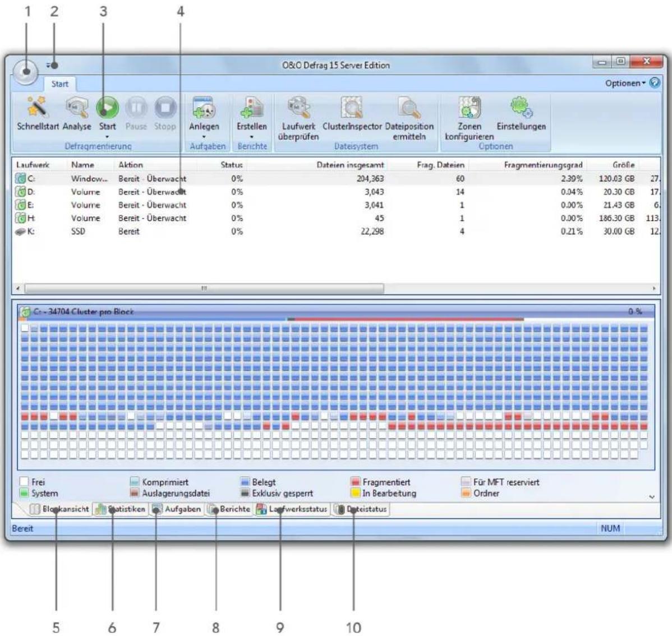Select the K: SSD drive icon

coord(21,232)
